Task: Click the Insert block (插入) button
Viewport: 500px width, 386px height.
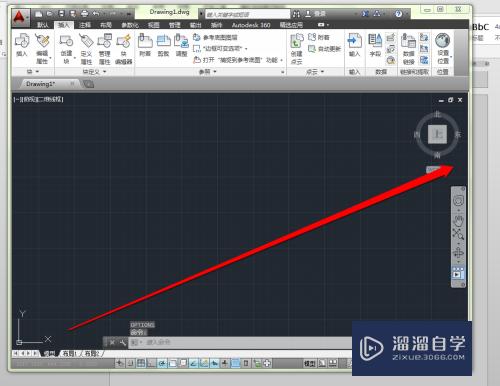Action: 22,45
